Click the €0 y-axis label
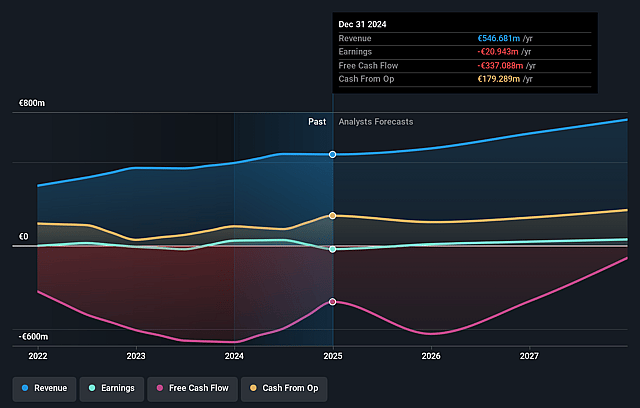Viewport: 640px width, 408px height. pyautogui.click(x=24, y=237)
